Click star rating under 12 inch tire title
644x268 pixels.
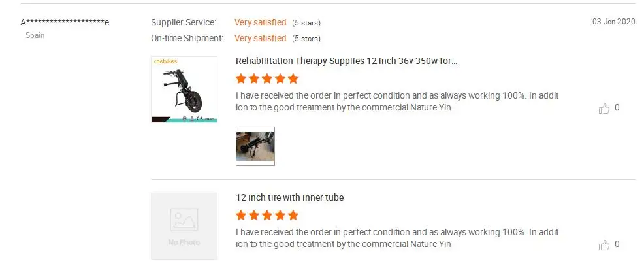(266, 215)
